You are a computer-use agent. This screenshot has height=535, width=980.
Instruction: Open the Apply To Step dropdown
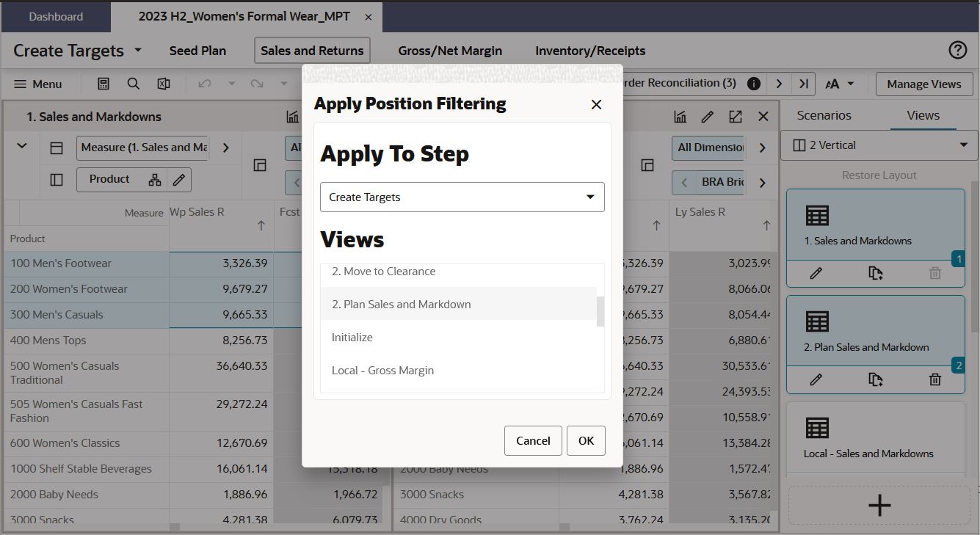462,197
